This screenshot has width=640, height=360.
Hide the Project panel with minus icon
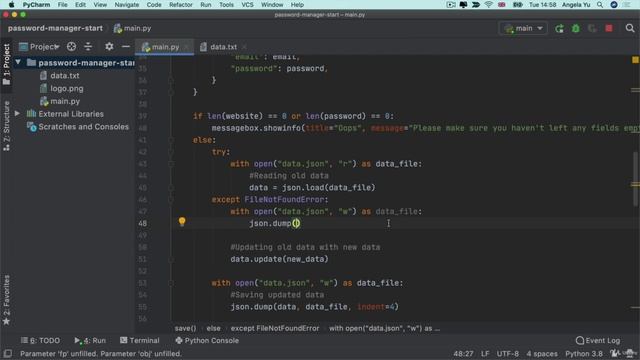tap(125, 47)
